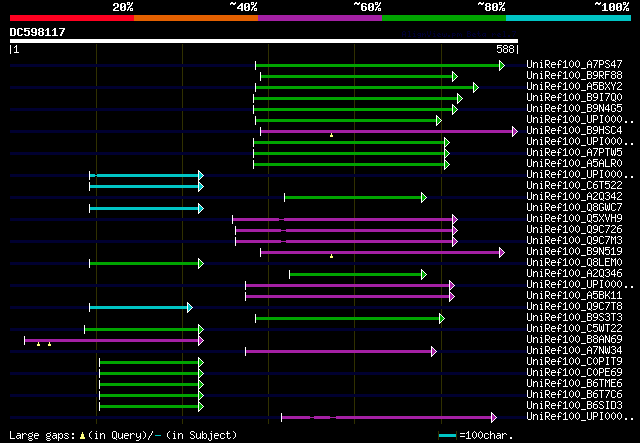640x443 pixels.
Task: Click the UniRef100_Q9C7T8 label
Action: 574,306
